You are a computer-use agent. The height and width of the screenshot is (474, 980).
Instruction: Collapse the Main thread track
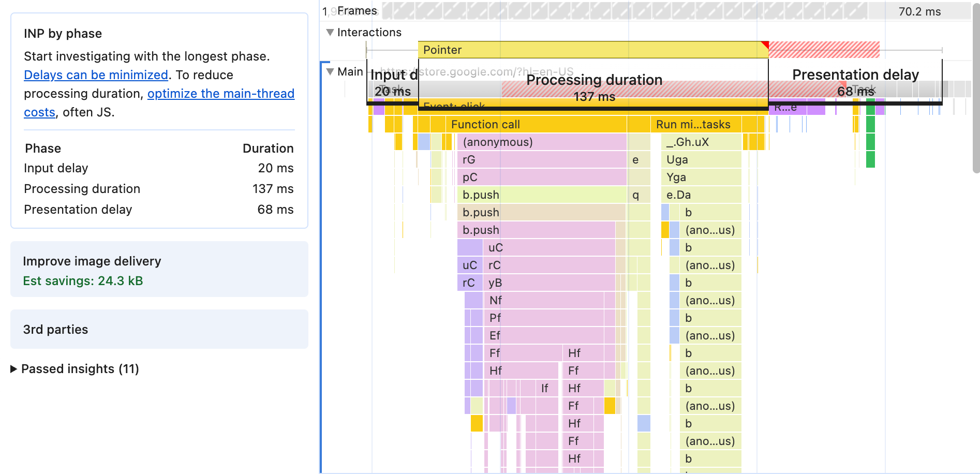point(330,71)
